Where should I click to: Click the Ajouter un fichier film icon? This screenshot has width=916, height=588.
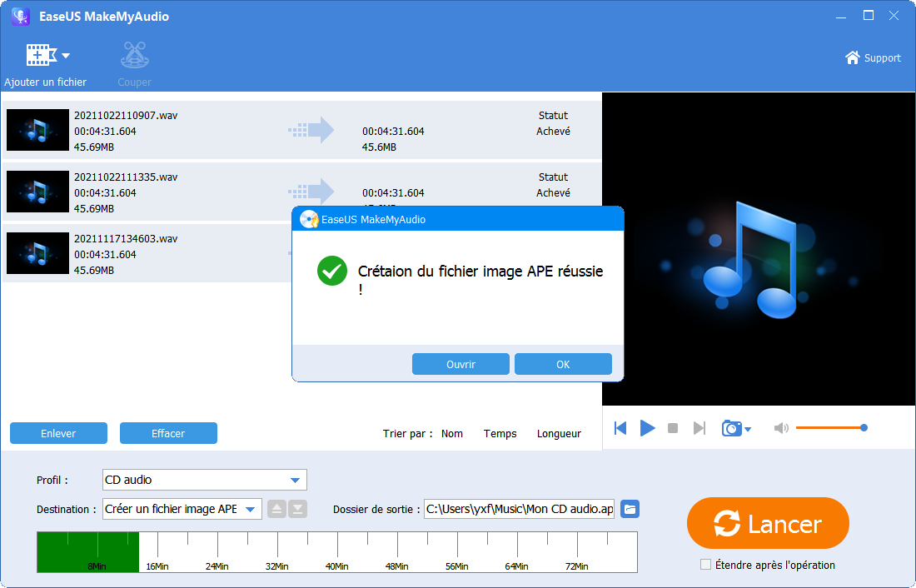[x=41, y=56]
